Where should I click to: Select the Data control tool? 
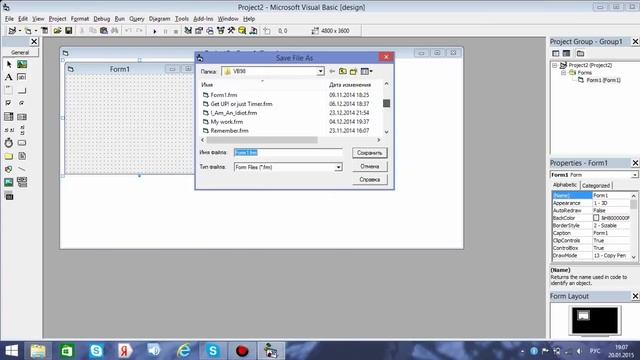pyautogui.click(x=22, y=182)
